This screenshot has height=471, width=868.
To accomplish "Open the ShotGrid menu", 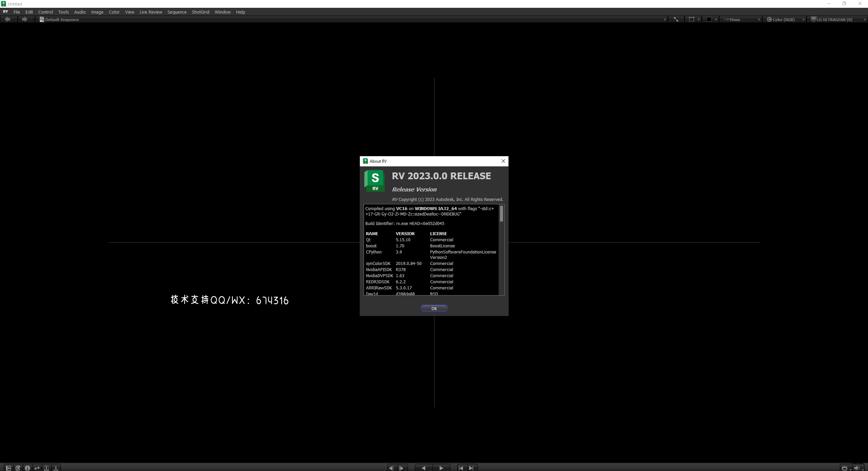I will [x=200, y=12].
